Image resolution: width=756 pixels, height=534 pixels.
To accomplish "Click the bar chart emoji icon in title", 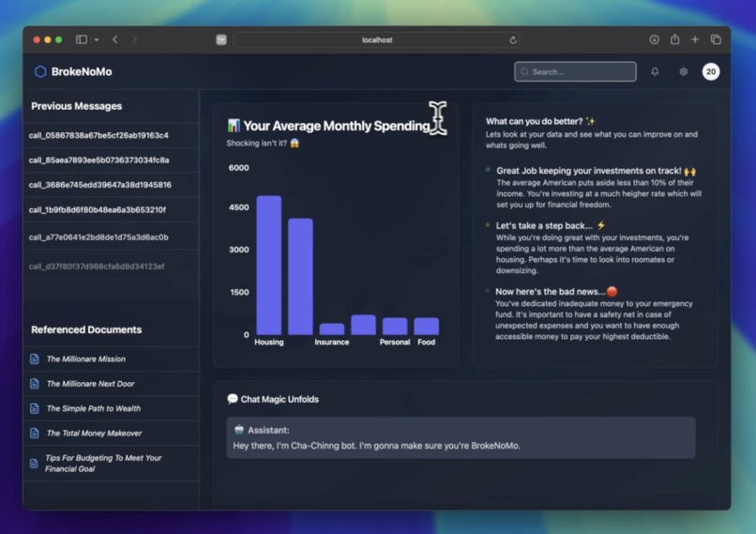I will coord(234,126).
